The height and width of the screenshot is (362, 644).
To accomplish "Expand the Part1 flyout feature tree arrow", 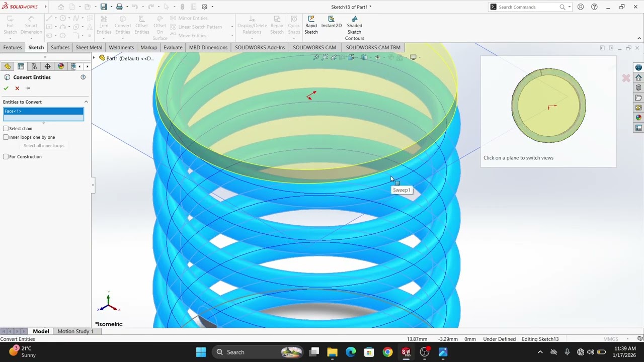I will pyautogui.click(x=94, y=58).
